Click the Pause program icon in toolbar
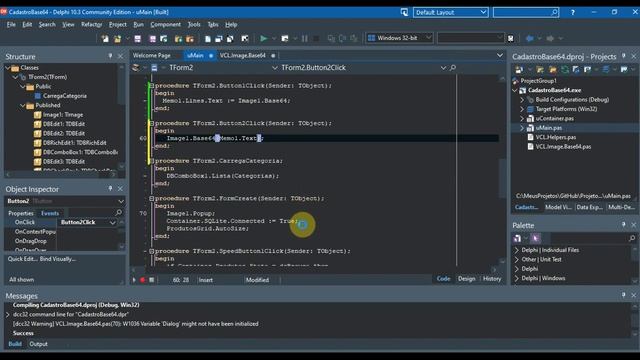Viewport: 640px width, 360px height. (x=304, y=38)
